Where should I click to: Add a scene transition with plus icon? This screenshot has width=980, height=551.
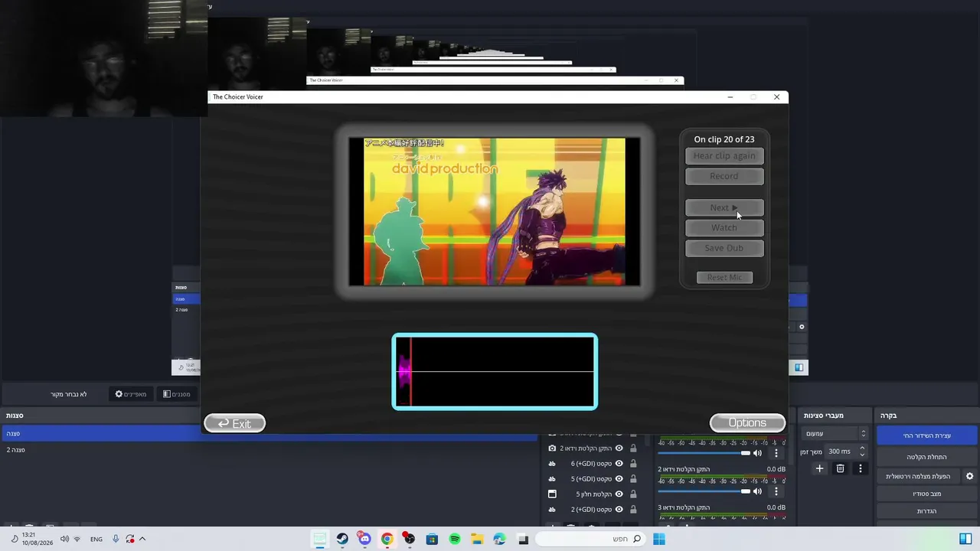819,468
